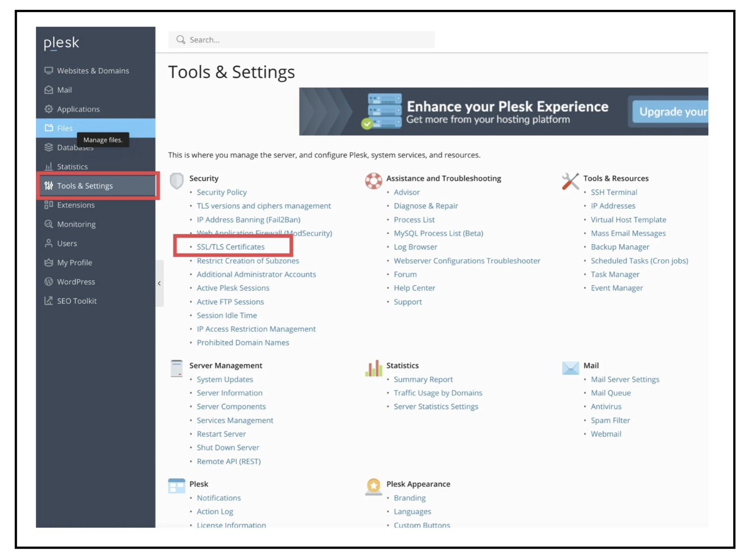Click the Databases stack icon
Image resolution: width=750 pixels, height=560 pixels.
coord(49,147)
